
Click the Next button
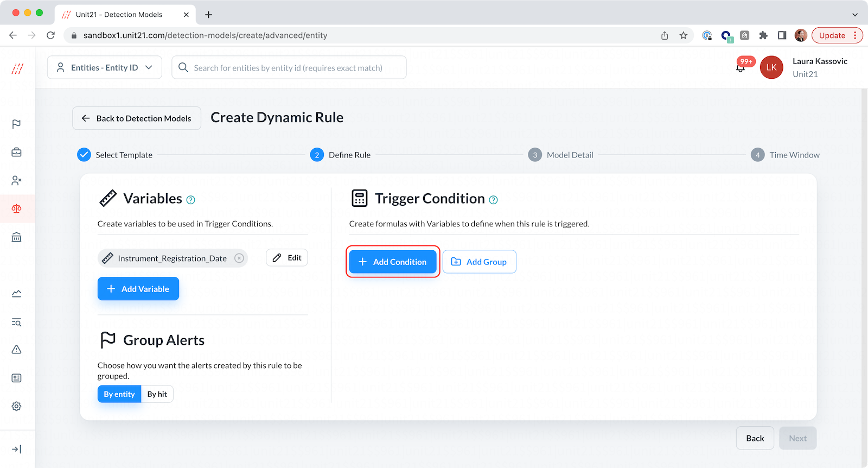click(x=798, y=438)
